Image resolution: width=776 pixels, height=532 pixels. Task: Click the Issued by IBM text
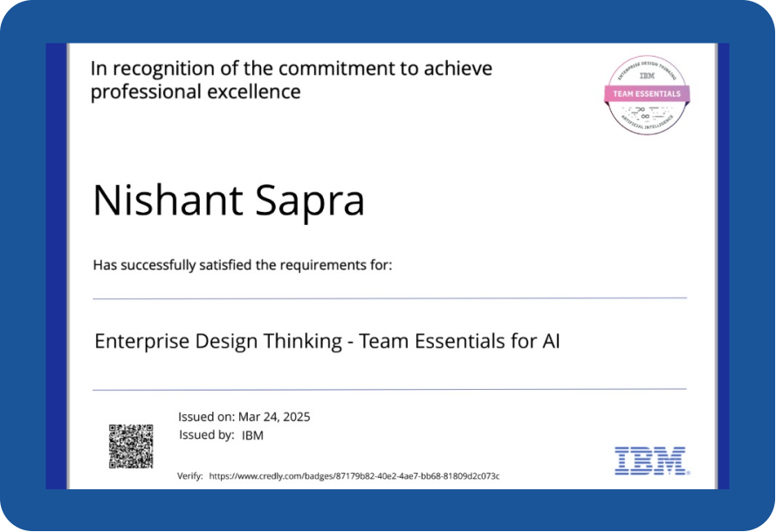pos(221,435)
